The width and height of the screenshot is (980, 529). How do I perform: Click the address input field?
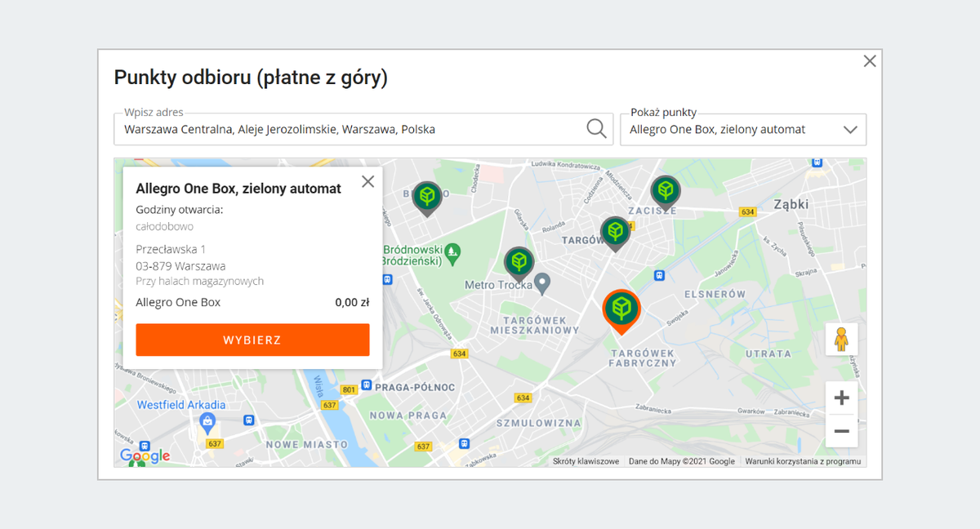tap(351, 130)
